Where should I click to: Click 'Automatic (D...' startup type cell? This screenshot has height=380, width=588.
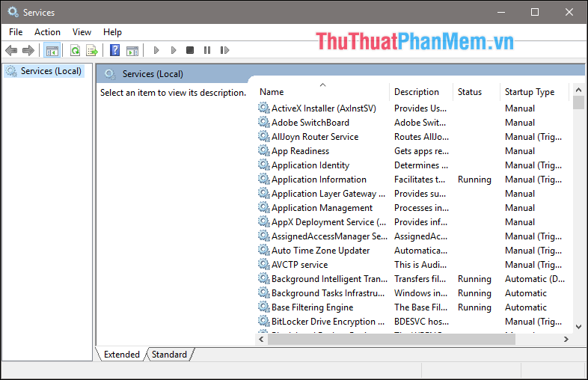(x=535, y=279)
